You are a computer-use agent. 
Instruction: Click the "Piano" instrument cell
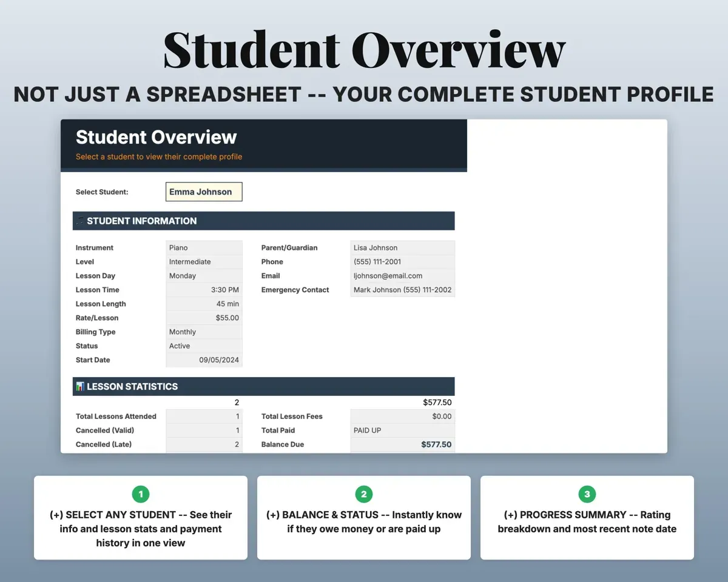pos(204,248)
